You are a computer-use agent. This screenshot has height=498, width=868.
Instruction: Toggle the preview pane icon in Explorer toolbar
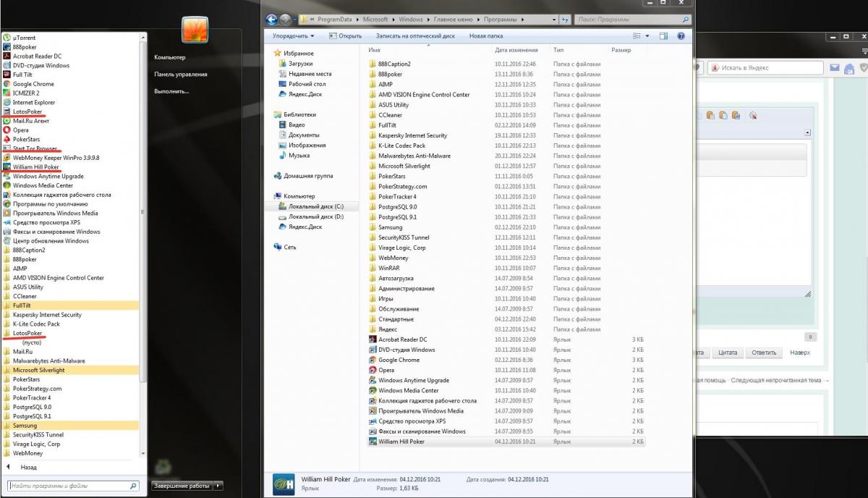point(663,35)
